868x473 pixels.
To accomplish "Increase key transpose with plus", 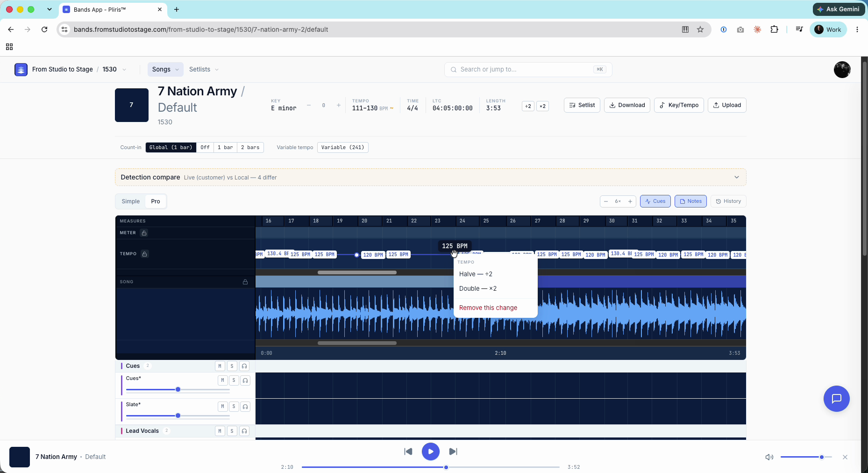I will click(339, 106).
